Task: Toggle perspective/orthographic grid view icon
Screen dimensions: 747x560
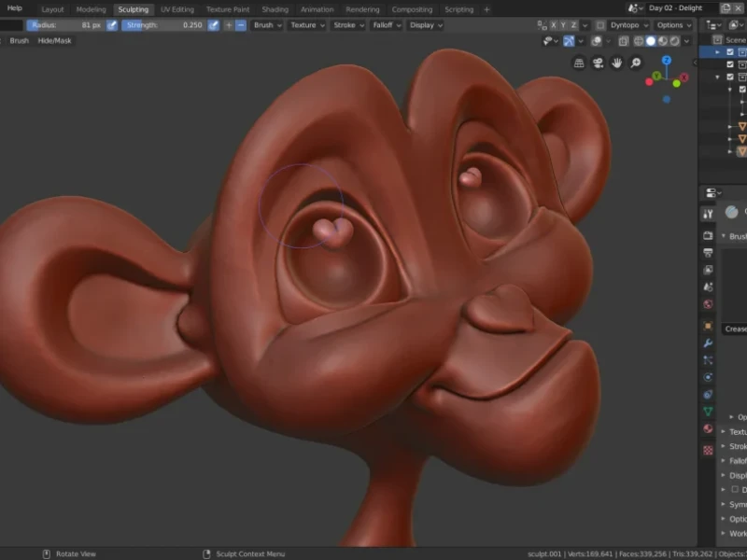Action: tap(579, 63)
